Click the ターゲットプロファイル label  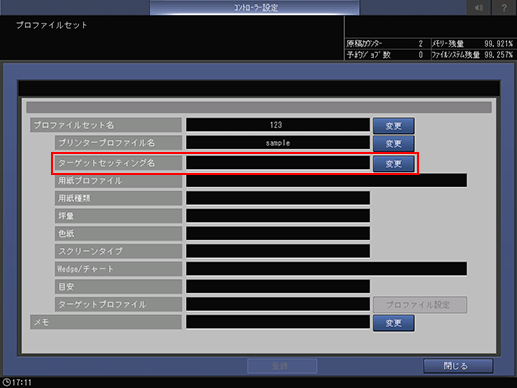pos(118,304)
